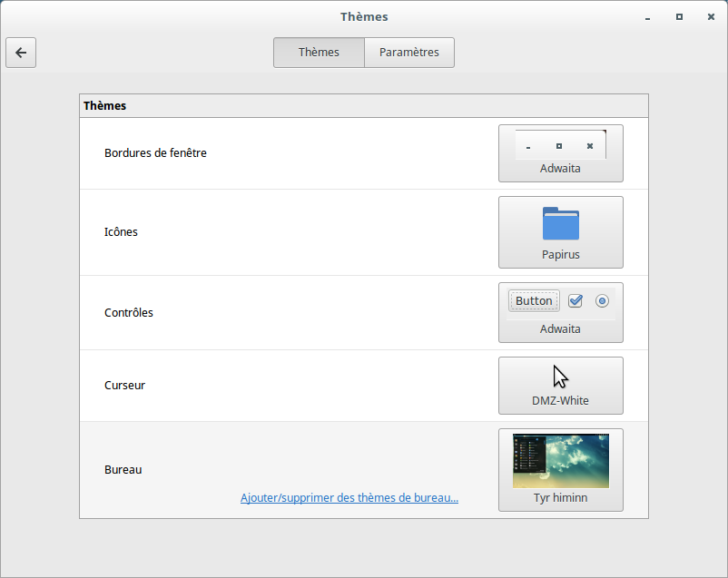Click the DMZ-White cursor arrow preview
728x578 pixels.
coord(560,377)
